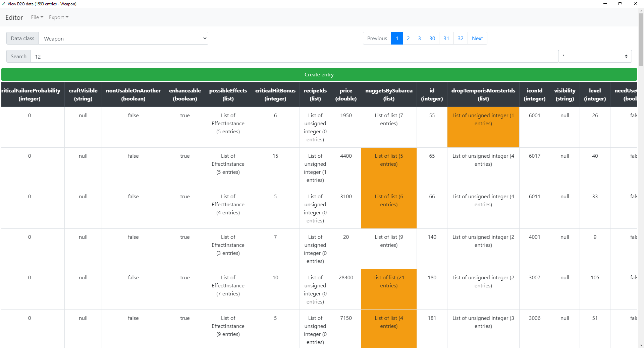Click the scrollbar down arrow

641,345
